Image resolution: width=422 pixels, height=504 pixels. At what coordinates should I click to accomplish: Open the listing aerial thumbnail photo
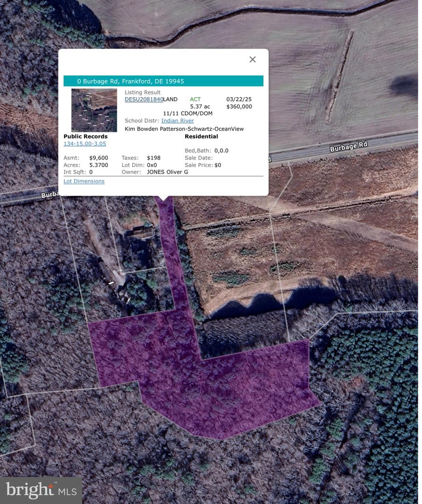click(94, 110)
